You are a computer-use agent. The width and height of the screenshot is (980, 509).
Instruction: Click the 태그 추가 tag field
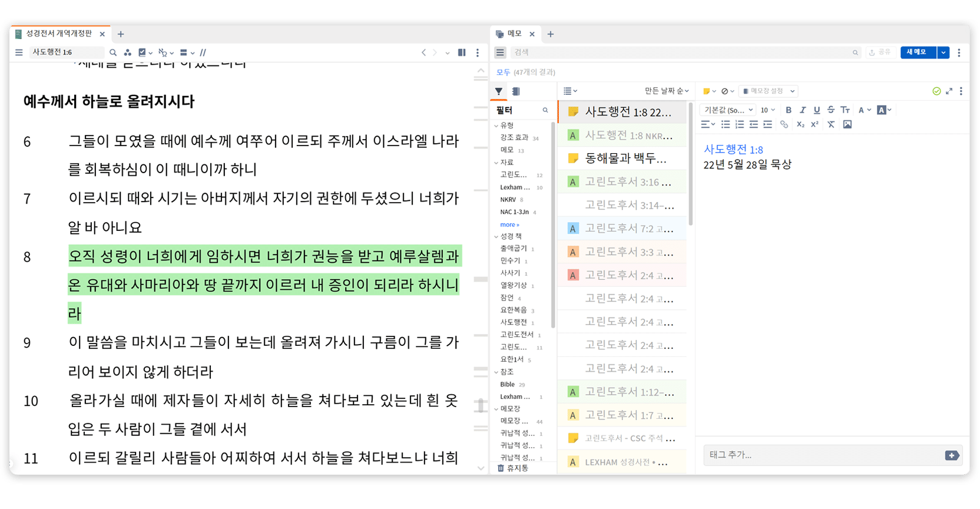pos(822,455)
